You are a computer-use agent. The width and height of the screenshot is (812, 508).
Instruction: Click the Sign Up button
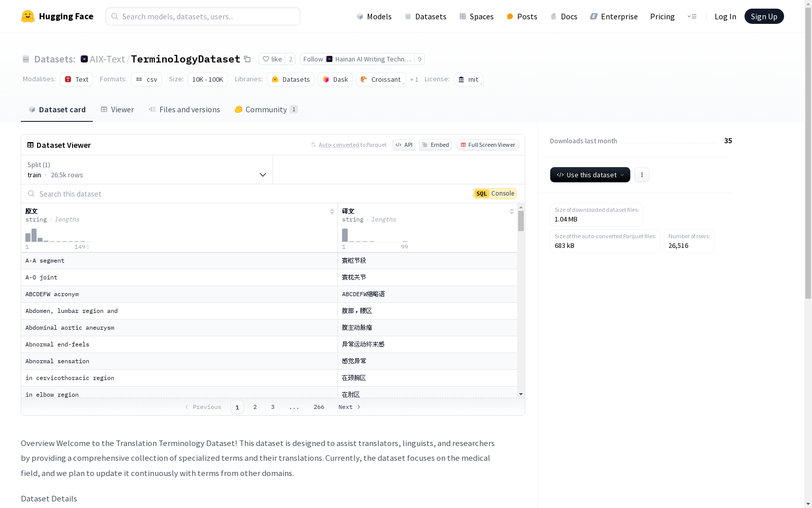[x=764, y=16]
